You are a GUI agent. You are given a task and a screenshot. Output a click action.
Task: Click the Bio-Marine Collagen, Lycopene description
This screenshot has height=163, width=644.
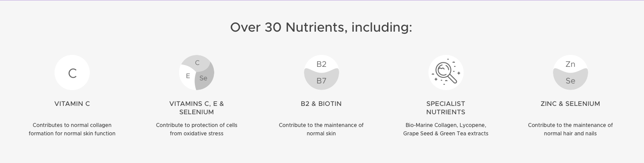pos(446,129)
